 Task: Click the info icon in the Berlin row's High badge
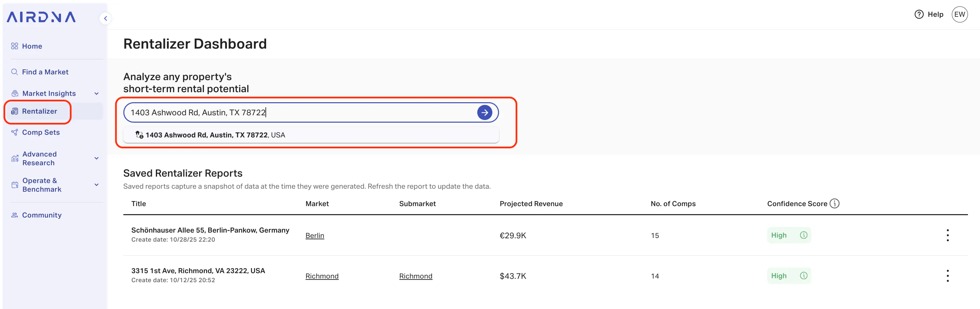803,235
